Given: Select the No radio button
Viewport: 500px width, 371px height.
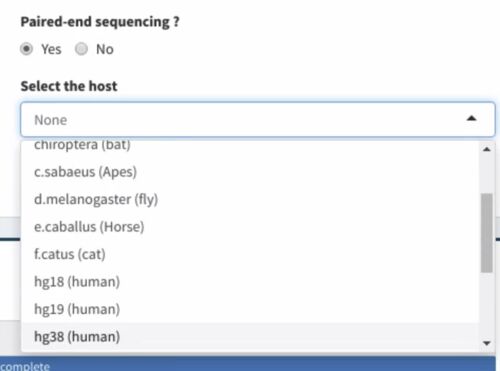Looking at the screenshot, I should [81, 49].
